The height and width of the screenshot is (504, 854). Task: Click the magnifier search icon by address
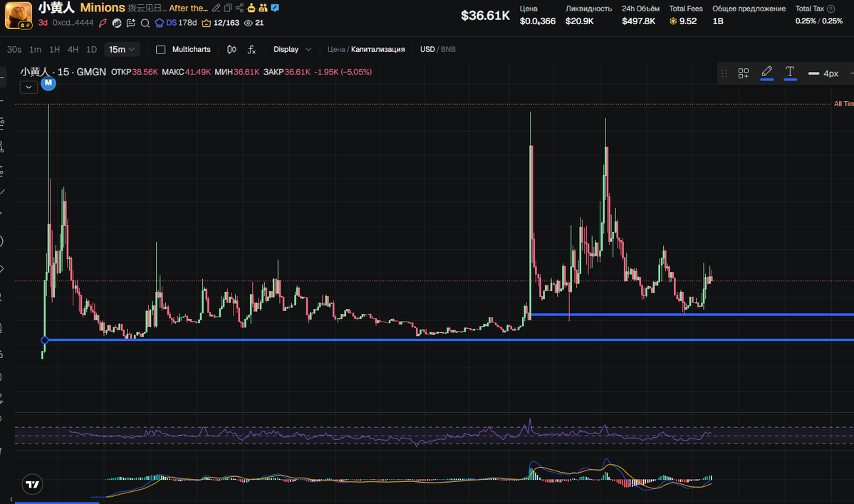pos(145,23)
